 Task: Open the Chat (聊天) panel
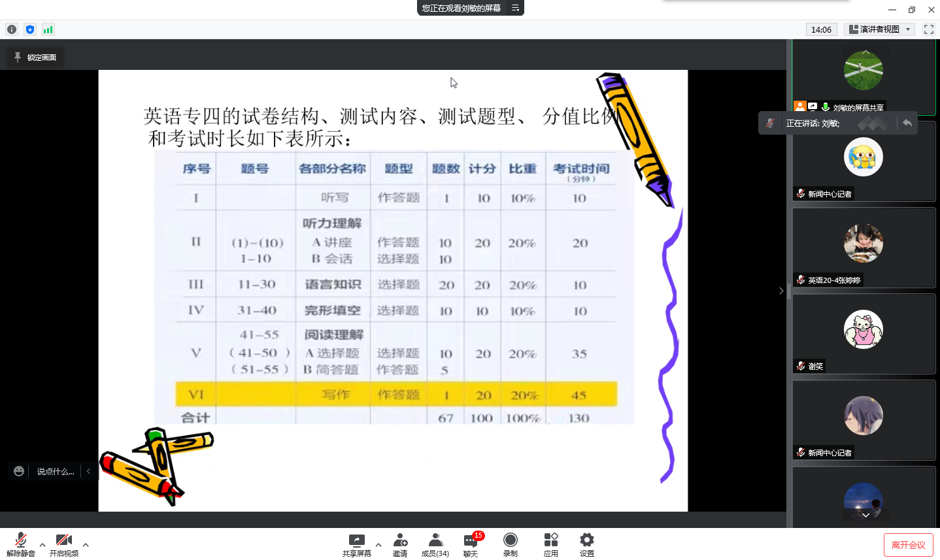point(471,544)
